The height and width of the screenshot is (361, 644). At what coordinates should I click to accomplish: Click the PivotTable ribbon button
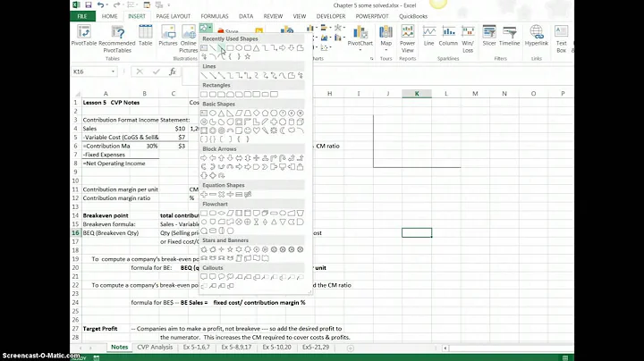point(84,36)
